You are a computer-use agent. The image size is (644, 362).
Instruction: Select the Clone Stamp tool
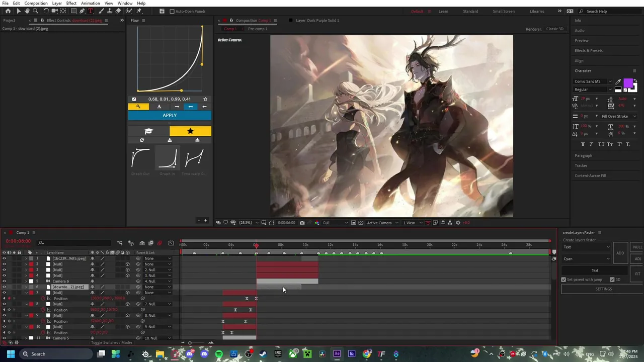tap(110, 11)
